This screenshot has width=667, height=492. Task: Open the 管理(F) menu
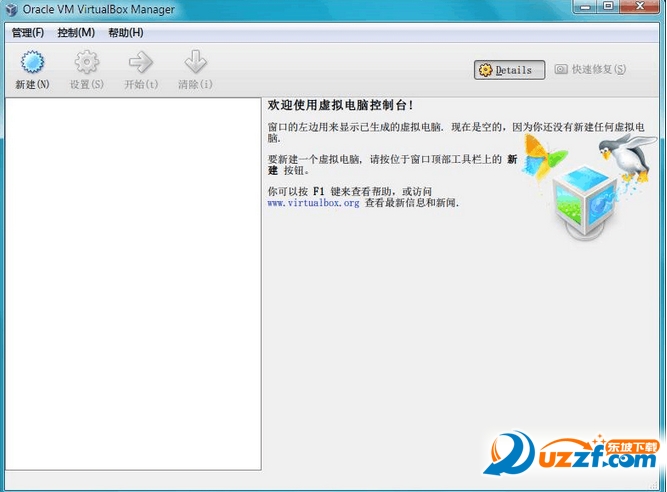[x=28, y=33]
